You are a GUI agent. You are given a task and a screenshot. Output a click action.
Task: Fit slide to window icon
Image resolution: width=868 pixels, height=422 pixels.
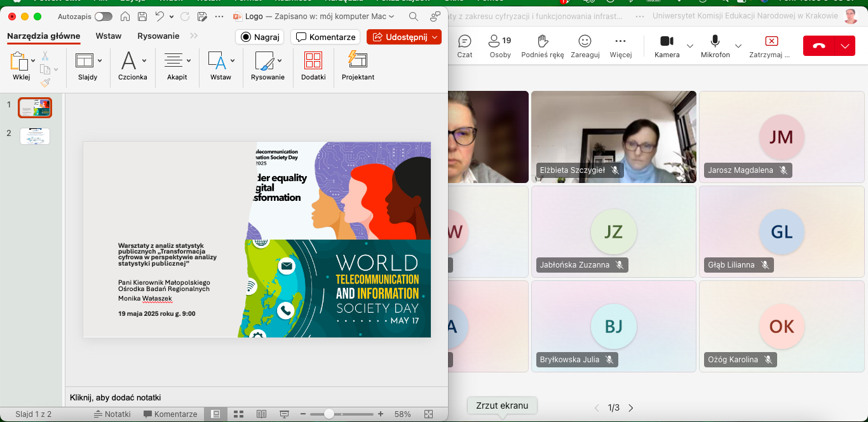click(x=428, y=414)
